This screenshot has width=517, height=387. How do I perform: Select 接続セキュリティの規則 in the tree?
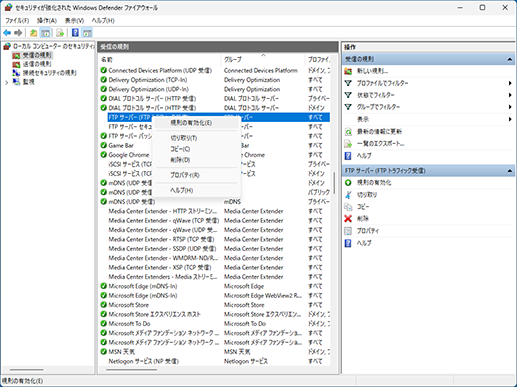tap(49, 73)
